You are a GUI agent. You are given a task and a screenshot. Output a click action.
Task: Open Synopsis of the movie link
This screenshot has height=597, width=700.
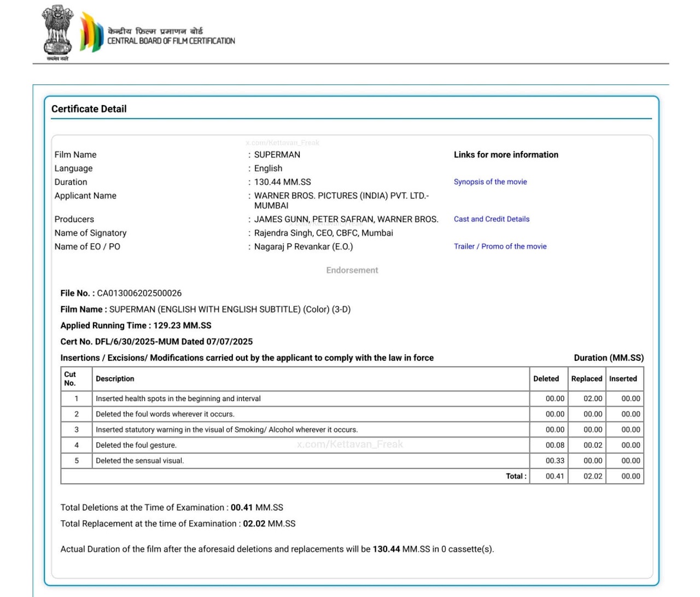(x=490, y=182)
